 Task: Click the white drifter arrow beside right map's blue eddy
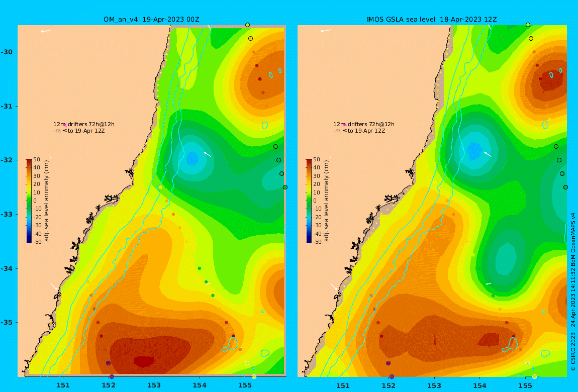(x=488, y=154)
